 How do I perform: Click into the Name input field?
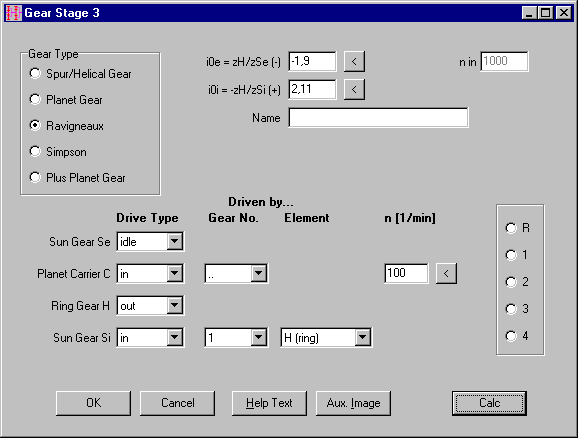point(379,118)
